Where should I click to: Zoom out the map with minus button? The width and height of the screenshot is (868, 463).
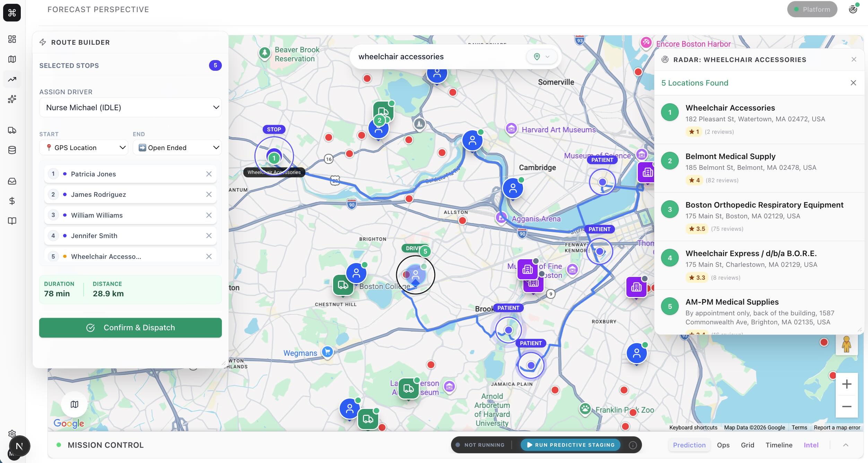(847, 407)
